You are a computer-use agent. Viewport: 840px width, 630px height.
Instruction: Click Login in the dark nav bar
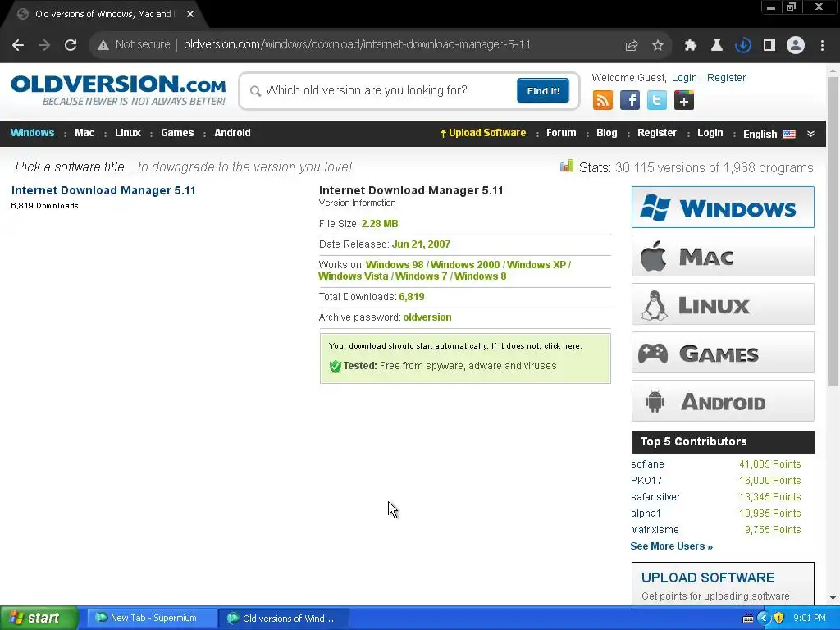click(x=710, y=133)
